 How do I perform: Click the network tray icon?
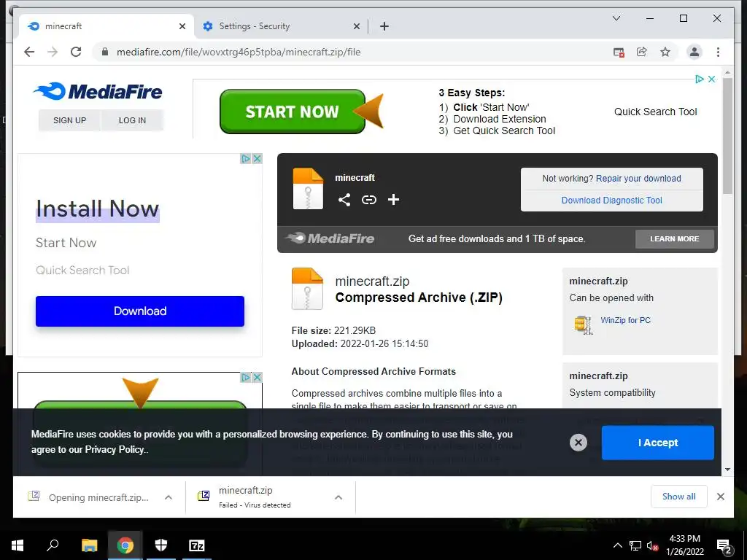(635, 545)
